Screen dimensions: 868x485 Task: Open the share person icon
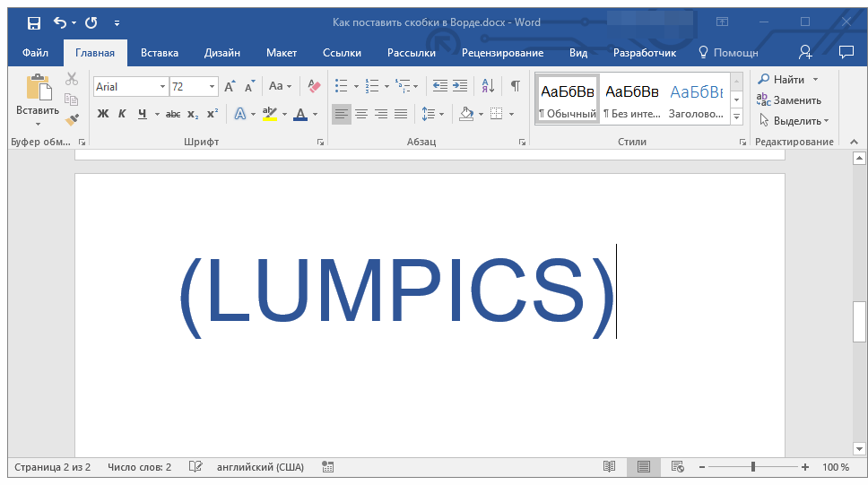pos(805,53)
